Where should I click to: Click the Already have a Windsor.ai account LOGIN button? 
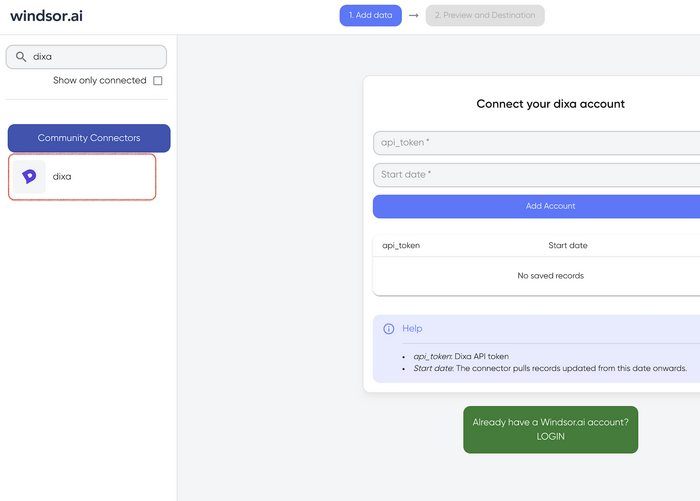550,430
